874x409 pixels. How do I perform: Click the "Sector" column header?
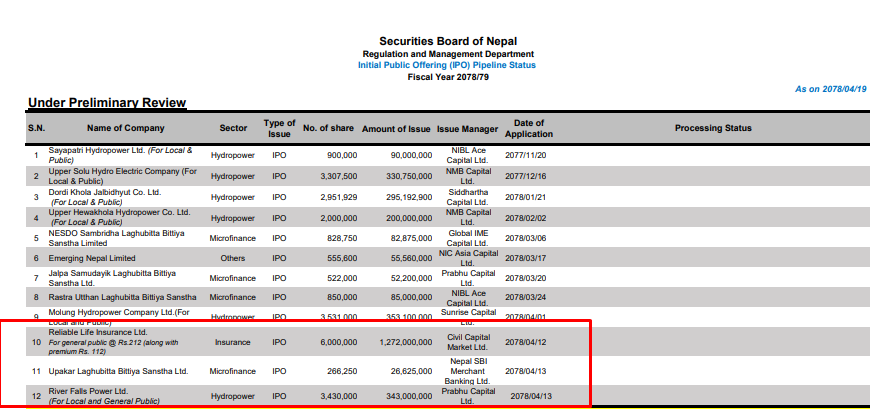233,128
